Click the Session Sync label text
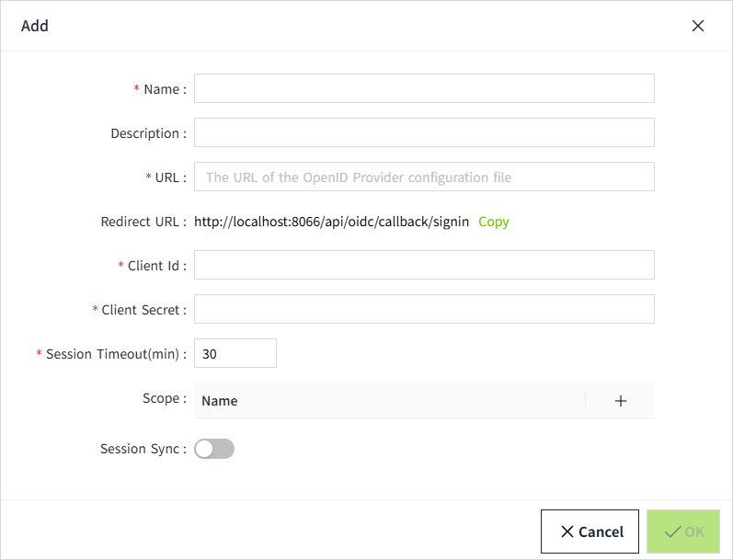Screen dimensions: 733x560 tap(141, 449)
